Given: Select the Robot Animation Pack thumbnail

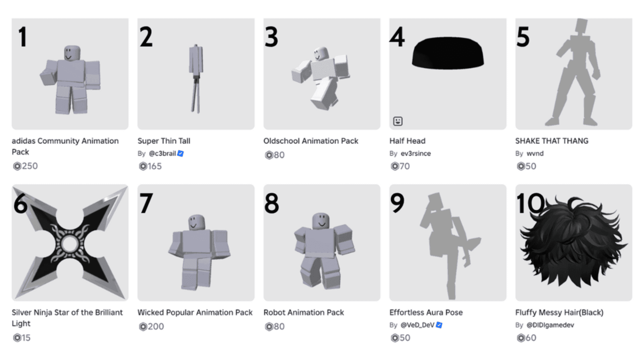Looking at the screenshot, I should tap(322, 243).
